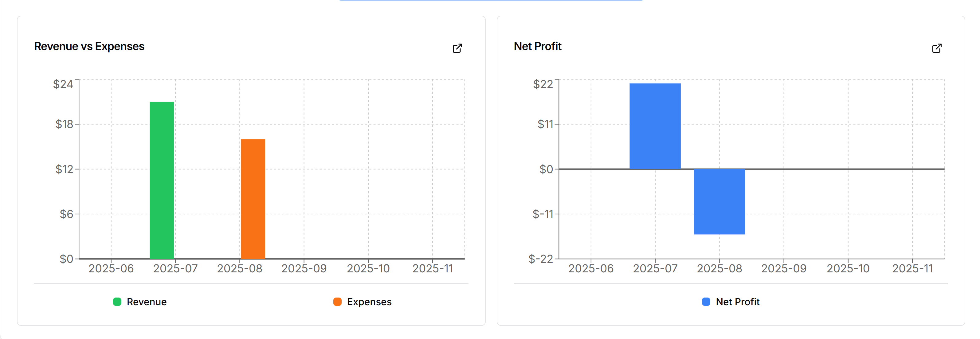Screen dimensions: 980x339
Task: Expand the Net Profit chart via its icon
Action: (x=936, y=48)
